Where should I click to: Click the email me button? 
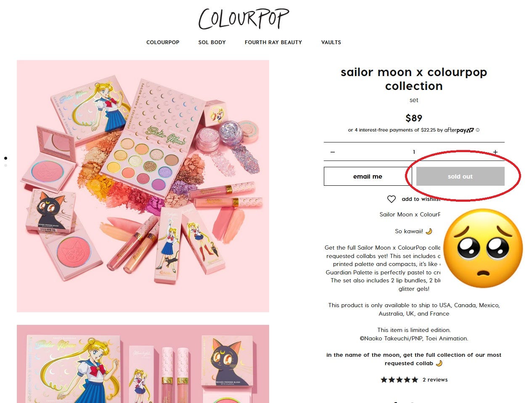click(x=368, y=176)
